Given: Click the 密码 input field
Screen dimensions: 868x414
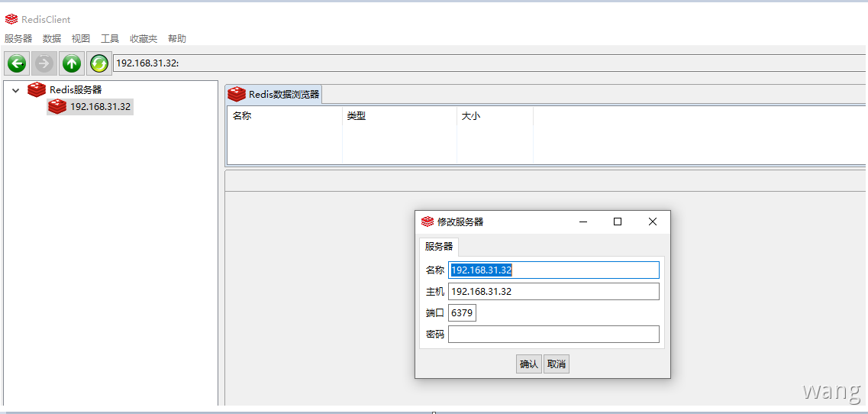Looking at the screenshot, I should tap(553, 335).
